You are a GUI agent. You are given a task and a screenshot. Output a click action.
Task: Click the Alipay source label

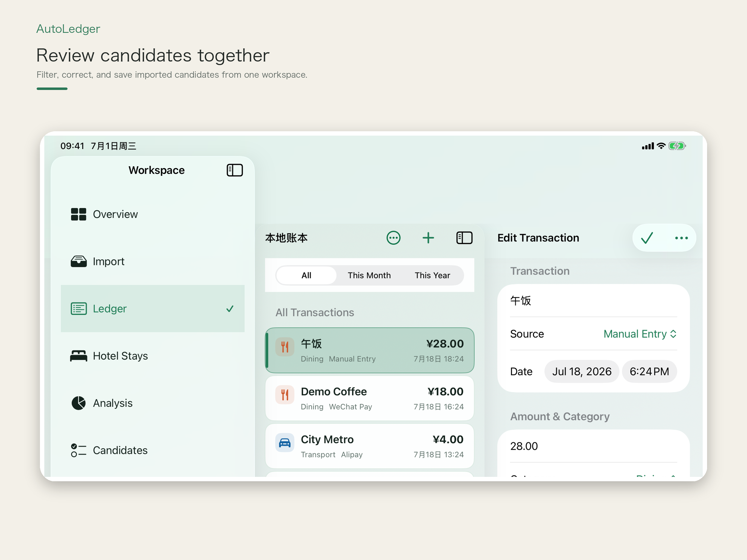pyautogui.click(x=352, y=455)
